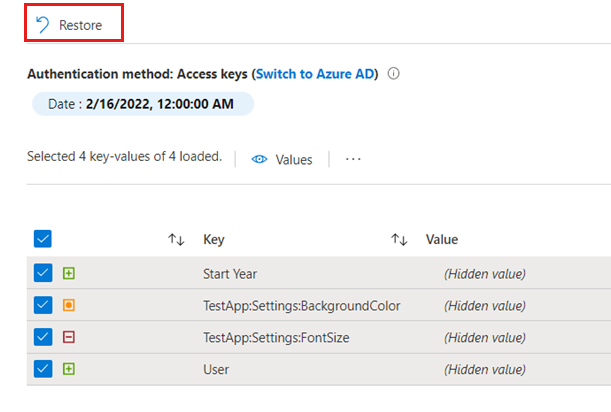Click the eye icon for Values
The width and height of the screenshot is (611, 412).
260,159
